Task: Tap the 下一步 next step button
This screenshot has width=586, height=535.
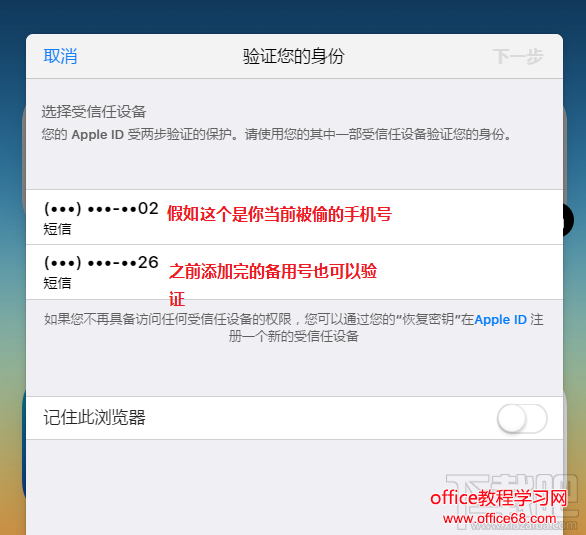Action: pos(518,57)
